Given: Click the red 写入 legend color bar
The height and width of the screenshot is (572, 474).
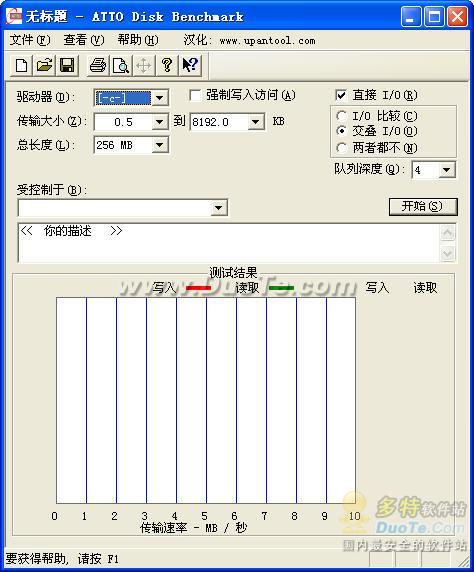Looking at the screenshot, I should point(198,288).
